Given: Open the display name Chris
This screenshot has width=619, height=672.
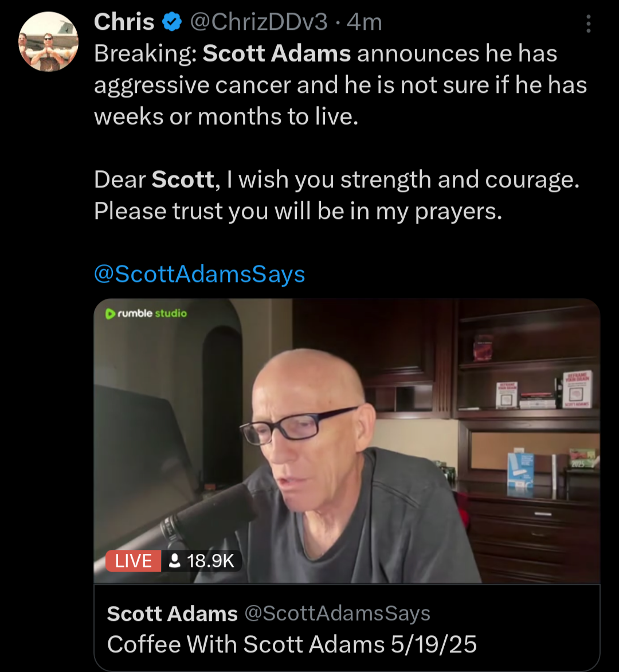Looking at the screenshot, I should click(124, 22).
